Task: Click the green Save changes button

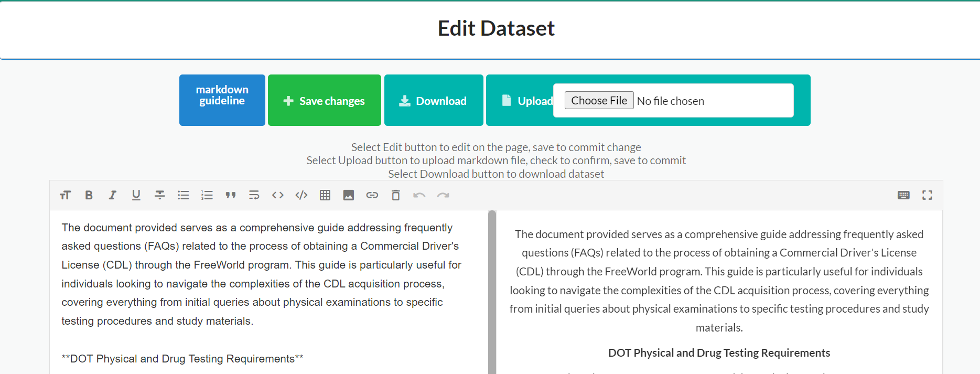Action: 324,100
